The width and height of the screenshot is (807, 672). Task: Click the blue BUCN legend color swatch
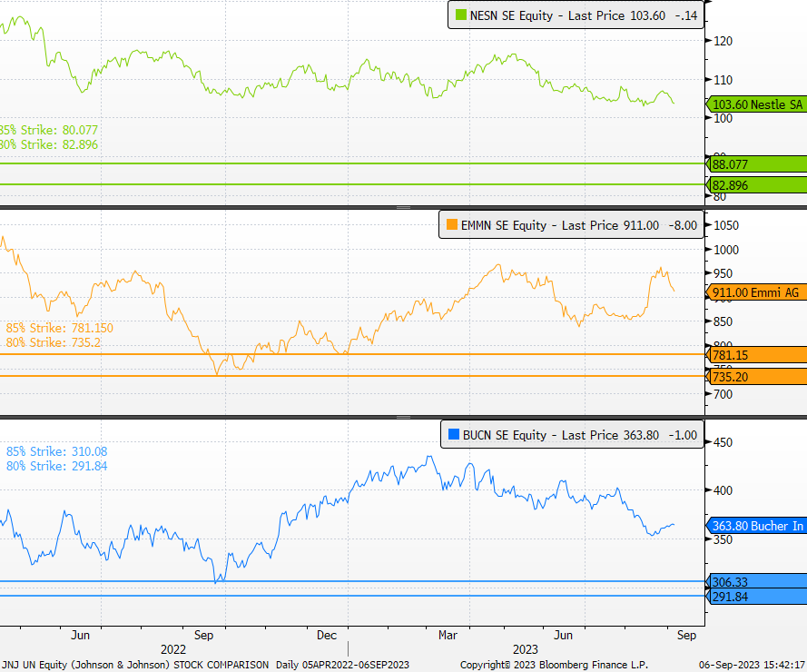coord(453,434)
